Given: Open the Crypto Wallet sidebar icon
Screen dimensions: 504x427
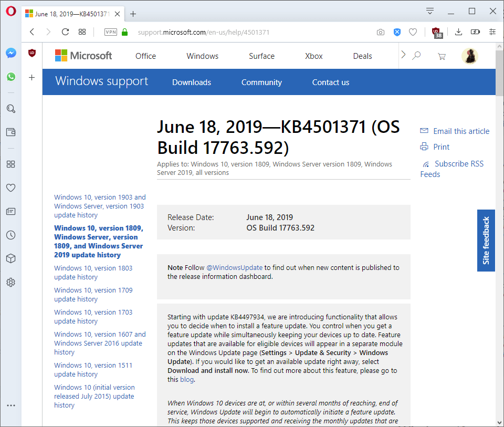Looking at the screenshot, I should 11,132.
